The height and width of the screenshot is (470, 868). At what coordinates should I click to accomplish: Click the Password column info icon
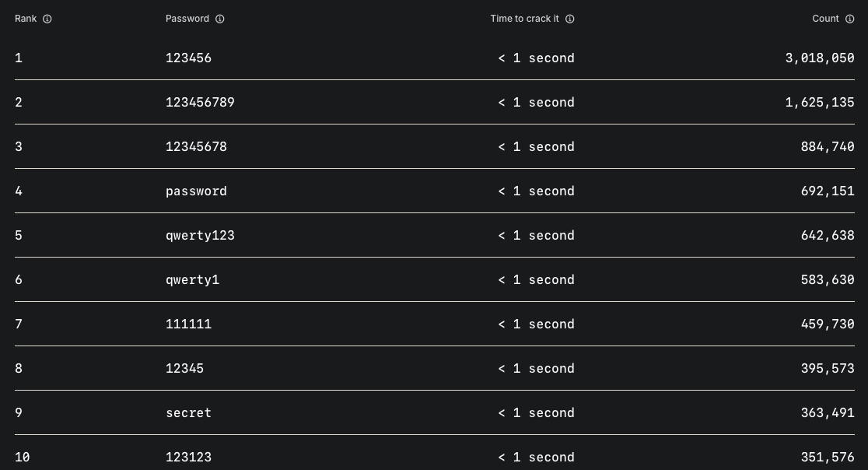point(219,19)
